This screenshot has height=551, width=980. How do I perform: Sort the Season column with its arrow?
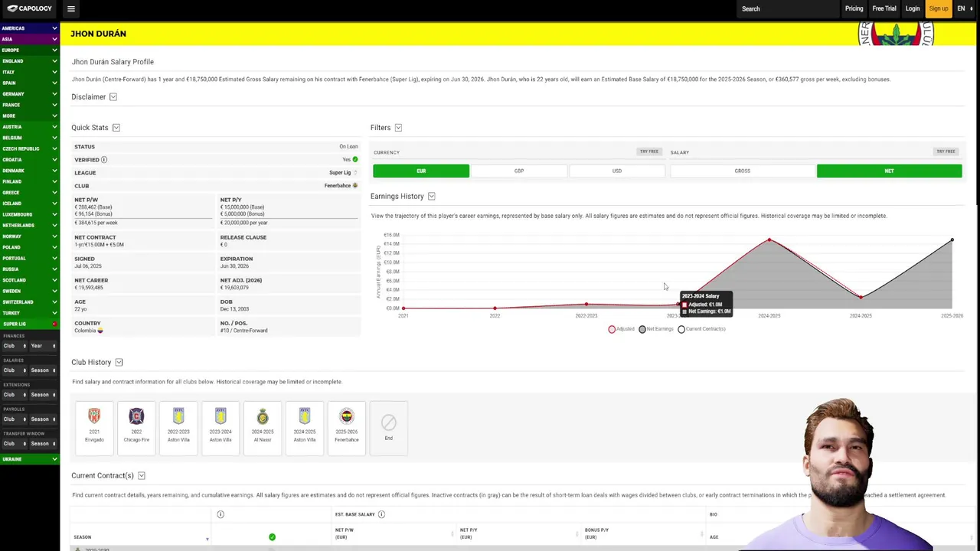(x=207, y=539)
